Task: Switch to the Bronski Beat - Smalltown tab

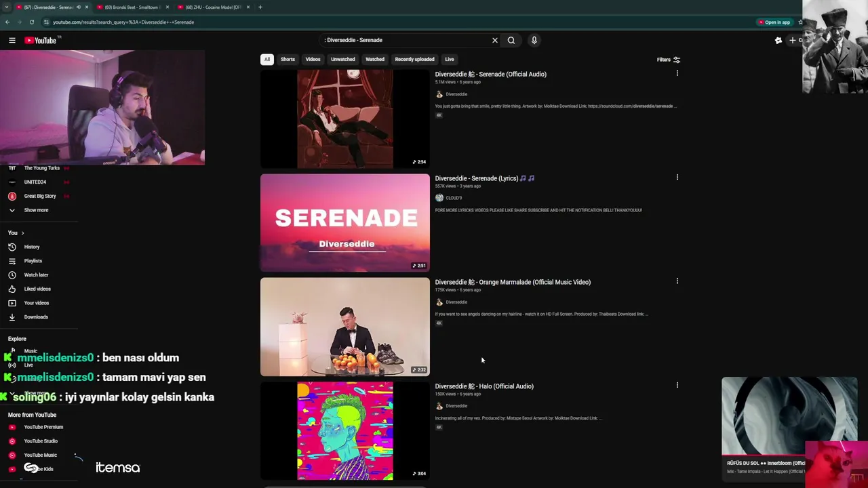Action: [132, 7]
